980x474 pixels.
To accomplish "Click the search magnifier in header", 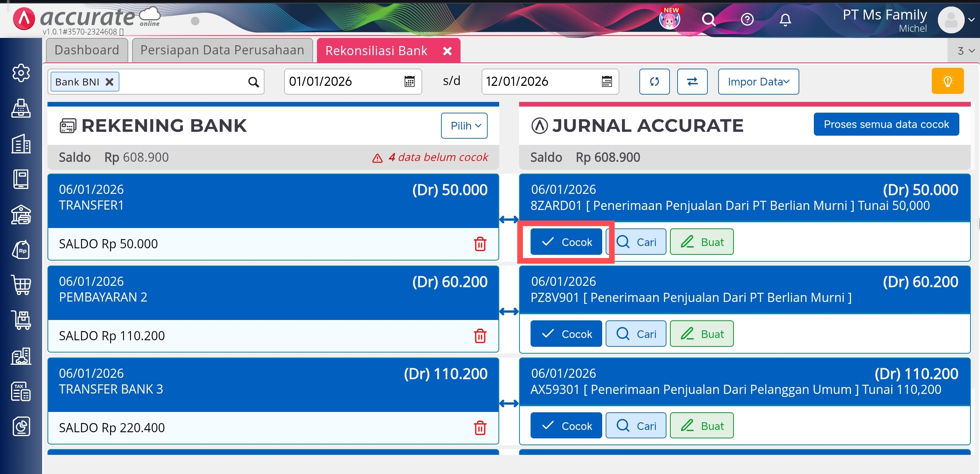I will click(x=709, y=19).
